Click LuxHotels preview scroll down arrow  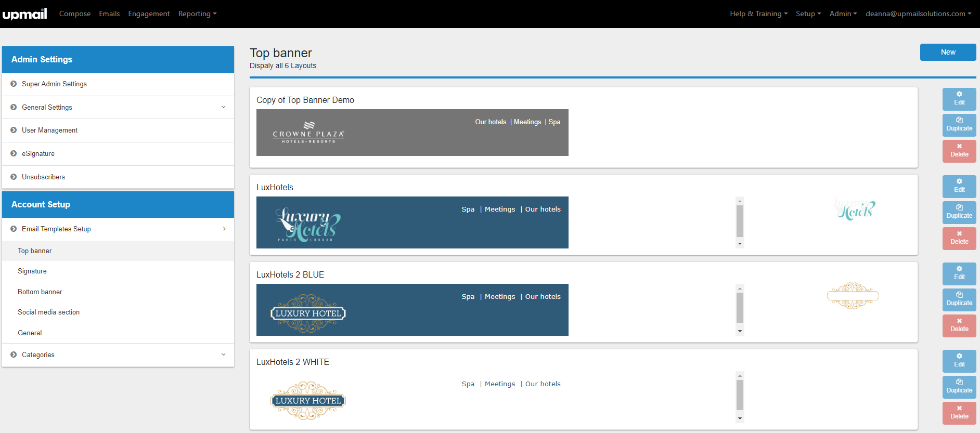pos(740,244)
